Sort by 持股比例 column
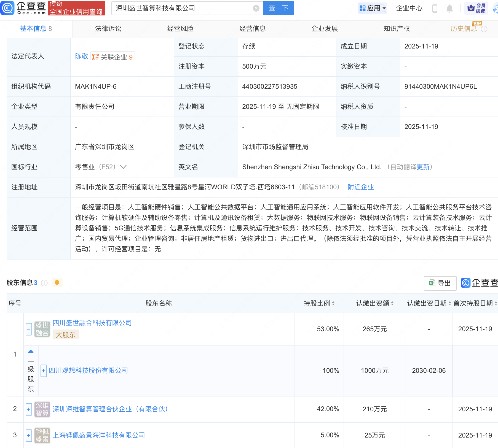This screenshot has height=448, width=498. tap(319, 303)
